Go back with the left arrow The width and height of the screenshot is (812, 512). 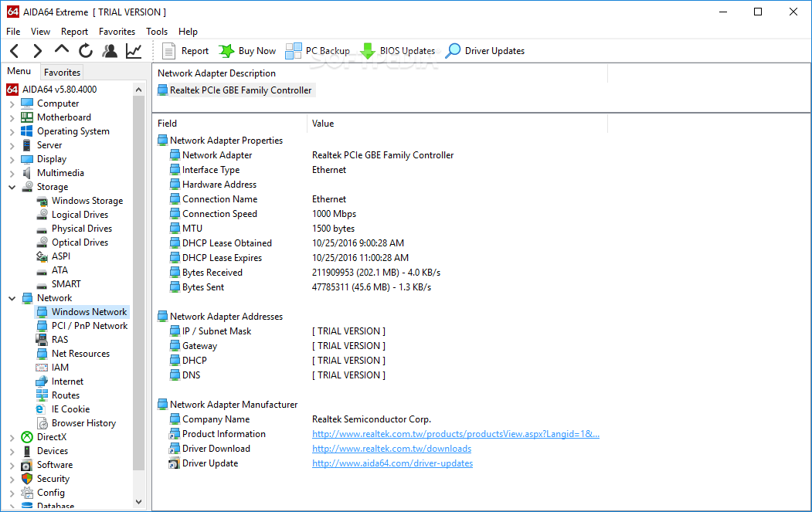15,51
